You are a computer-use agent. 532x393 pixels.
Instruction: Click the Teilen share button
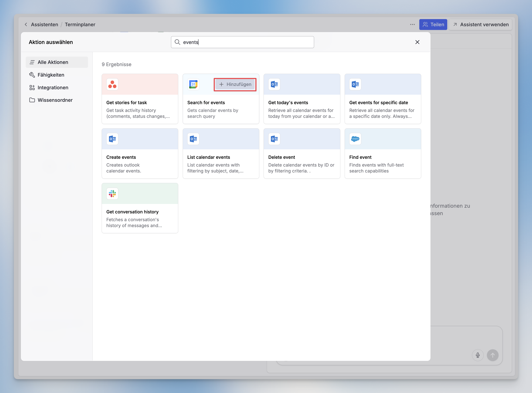point(433,25)
